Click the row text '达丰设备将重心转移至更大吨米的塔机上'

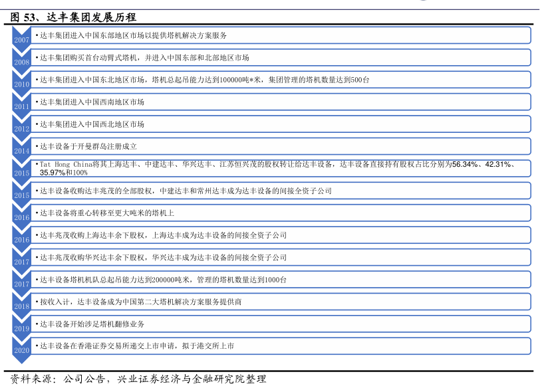(x=107, y=213)
